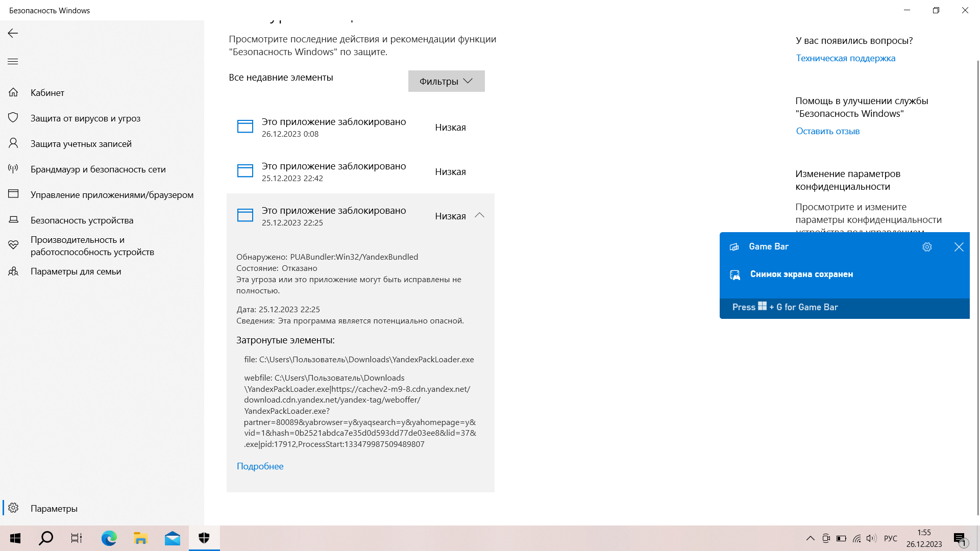This screenshot has height=551, width=980.
Task: Open the Windows Start menu
Action: [15, 538]
